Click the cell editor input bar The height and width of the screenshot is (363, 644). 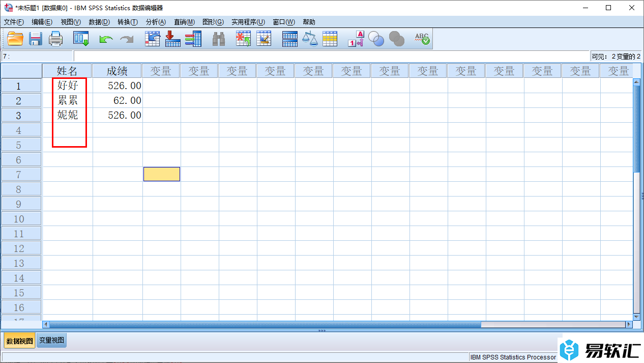tap(331, 56)
